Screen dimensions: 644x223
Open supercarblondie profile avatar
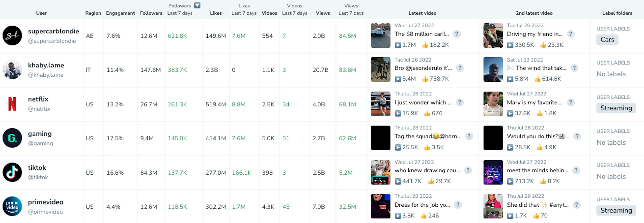(12, 35)
